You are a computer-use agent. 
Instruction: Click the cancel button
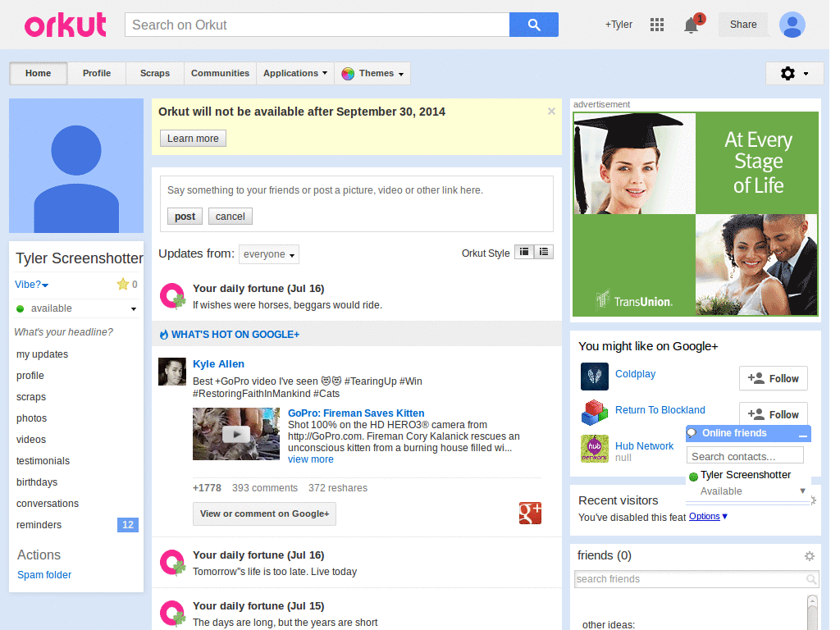click(231, 217)
